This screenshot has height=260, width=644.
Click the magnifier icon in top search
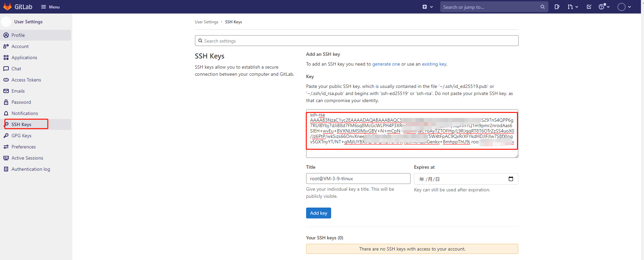click(x=542, y=7)
